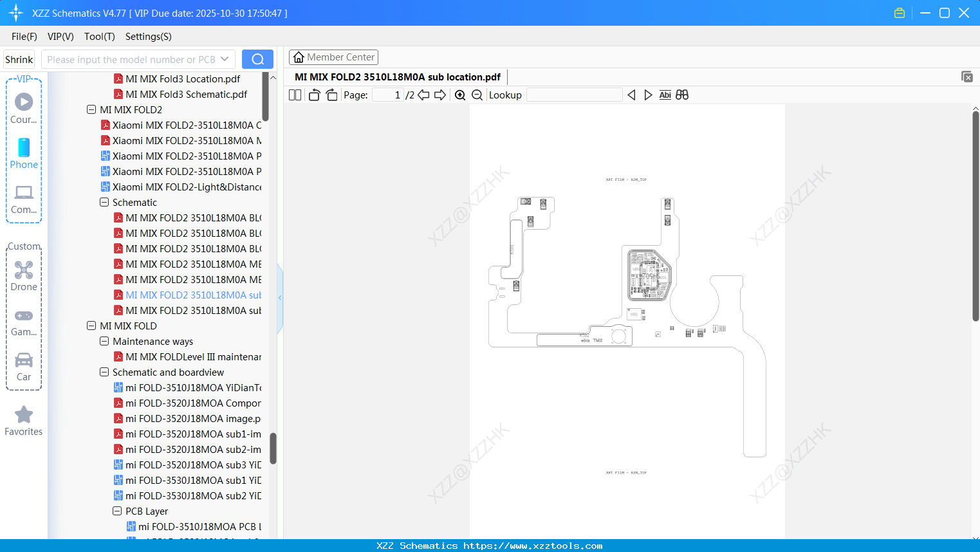Zoom into the PDF with the magnifier-plus icon
980x552 pixels.
[x=460, y=95]
